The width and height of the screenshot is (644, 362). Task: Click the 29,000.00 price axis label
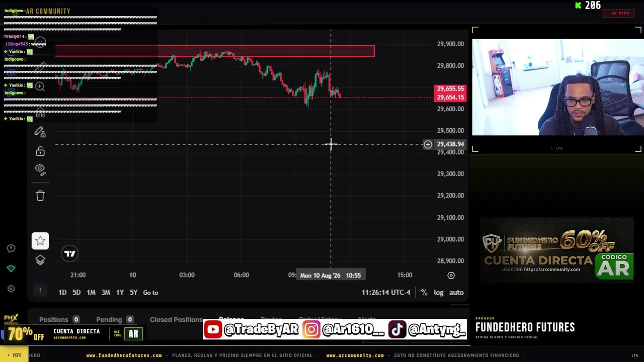(450, 239)
